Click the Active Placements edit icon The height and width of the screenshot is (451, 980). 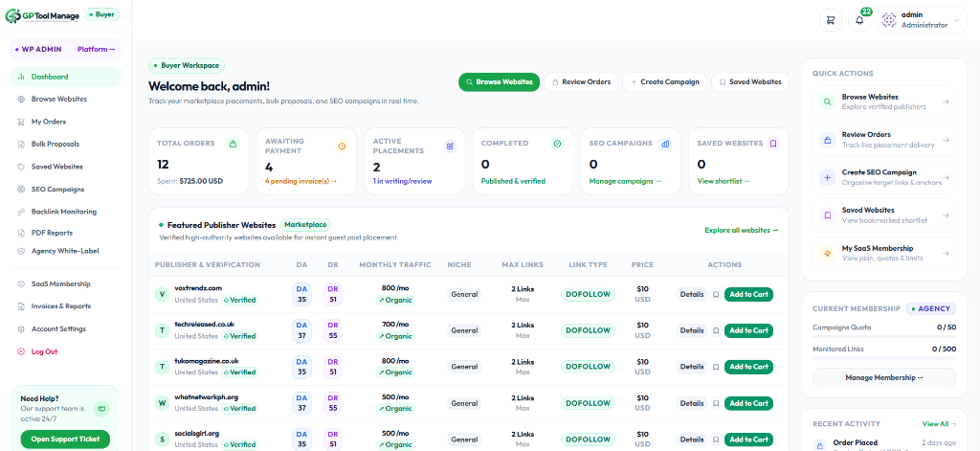click(x=450, y=146)
